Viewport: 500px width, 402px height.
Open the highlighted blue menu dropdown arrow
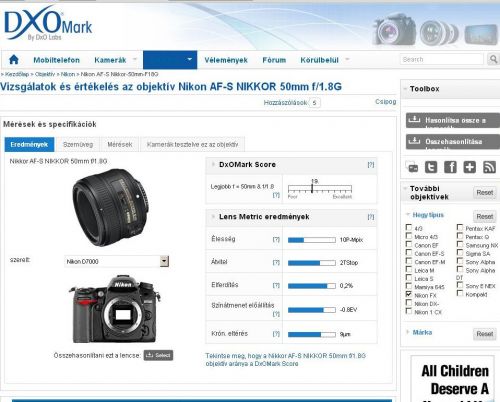coord(190,59)
